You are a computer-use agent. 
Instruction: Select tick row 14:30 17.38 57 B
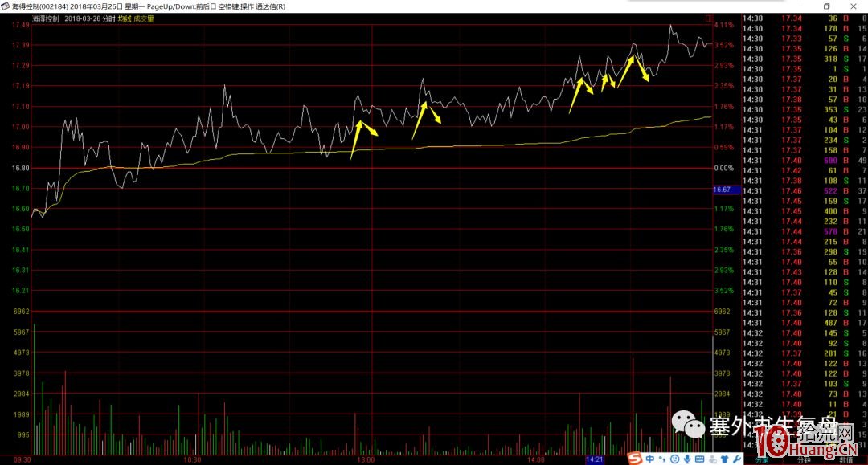click(x=805, y=100)
